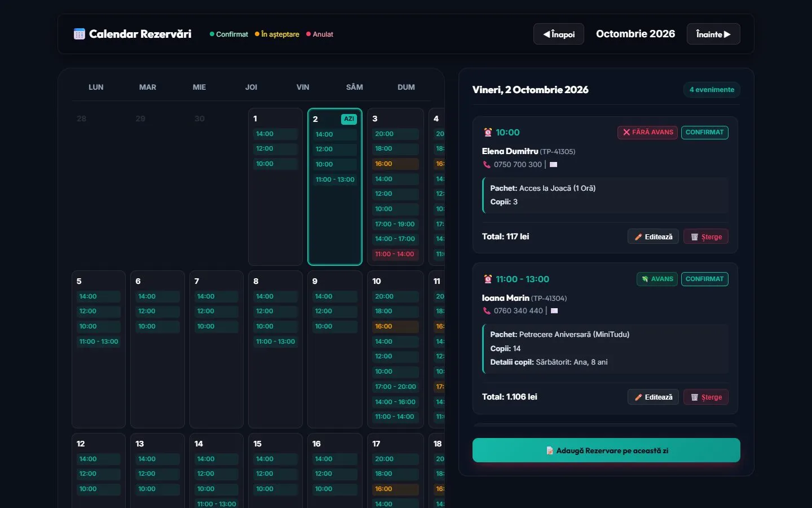Click the Total: 1.106 lei amount
812x508 pixels.
pyautogui.click(x=510, y=397)
